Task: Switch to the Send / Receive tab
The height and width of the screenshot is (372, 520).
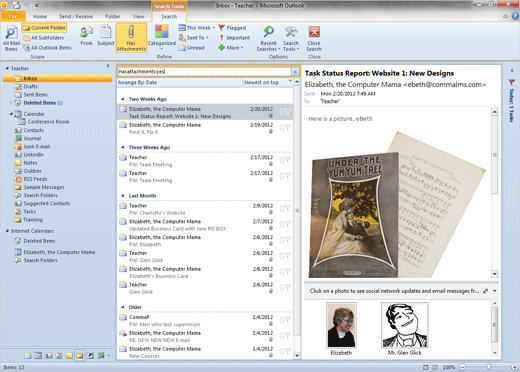Action: tap(76, 16)
